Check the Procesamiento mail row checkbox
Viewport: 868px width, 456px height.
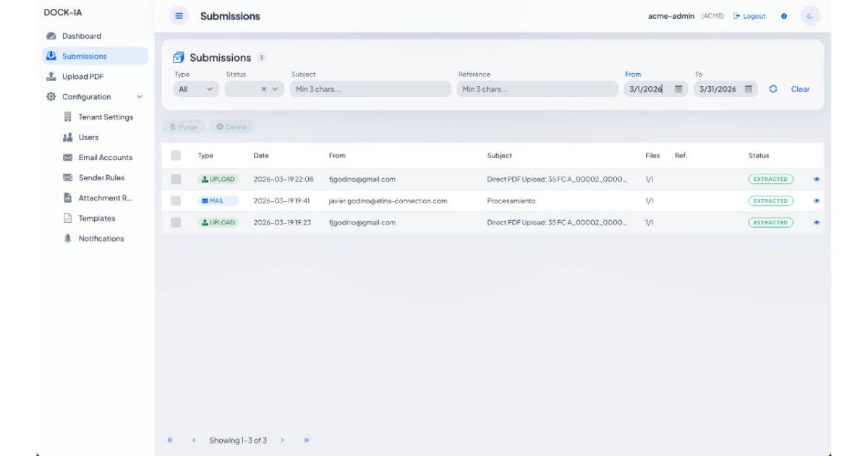[176, 200]
